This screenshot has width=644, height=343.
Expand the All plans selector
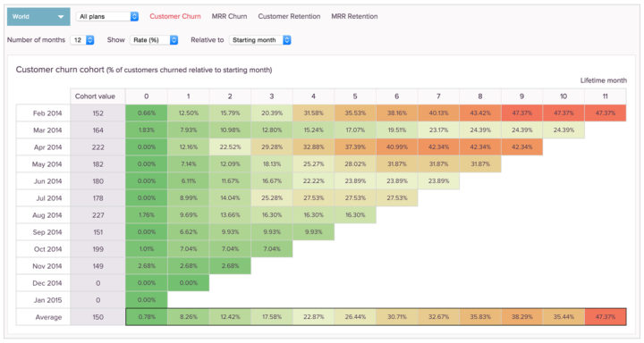click(x=106, y=16)
